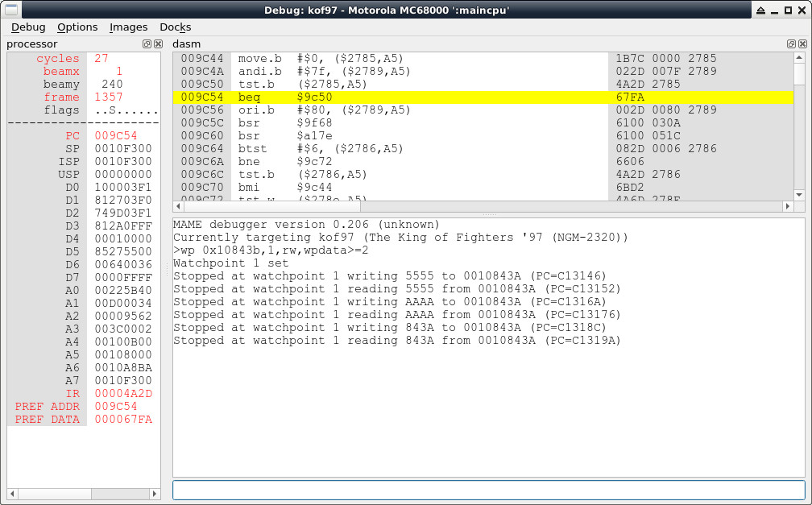Click the IR register value 00004A2D
This screenshot has height=505, width=812.
[x=123, y=394]
